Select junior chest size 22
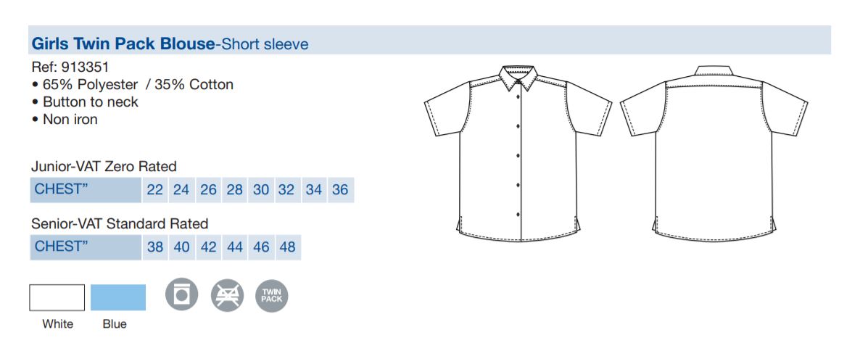Viewport: 868px width, 351px height. click(155, 190)
